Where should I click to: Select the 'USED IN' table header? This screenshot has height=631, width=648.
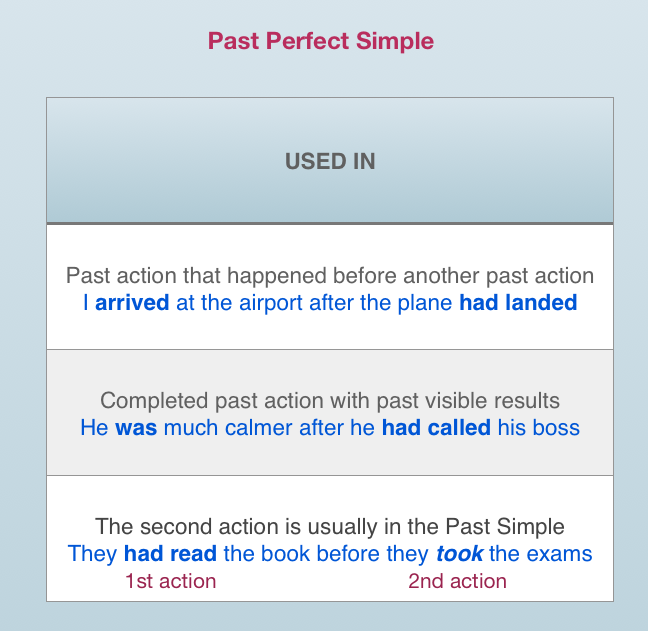[330, 161]
